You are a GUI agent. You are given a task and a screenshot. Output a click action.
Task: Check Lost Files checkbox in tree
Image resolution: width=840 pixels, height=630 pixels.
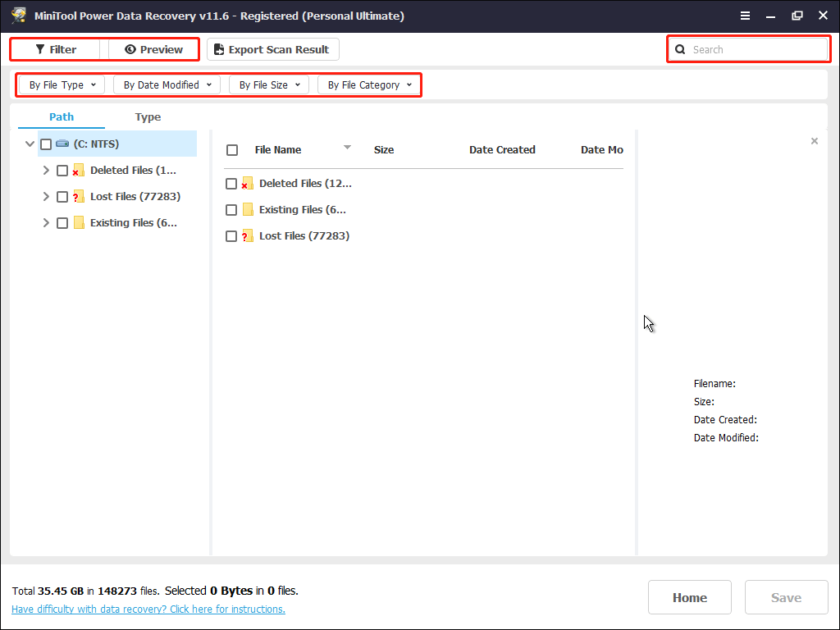pyautogui.click(x=62, y=197)
